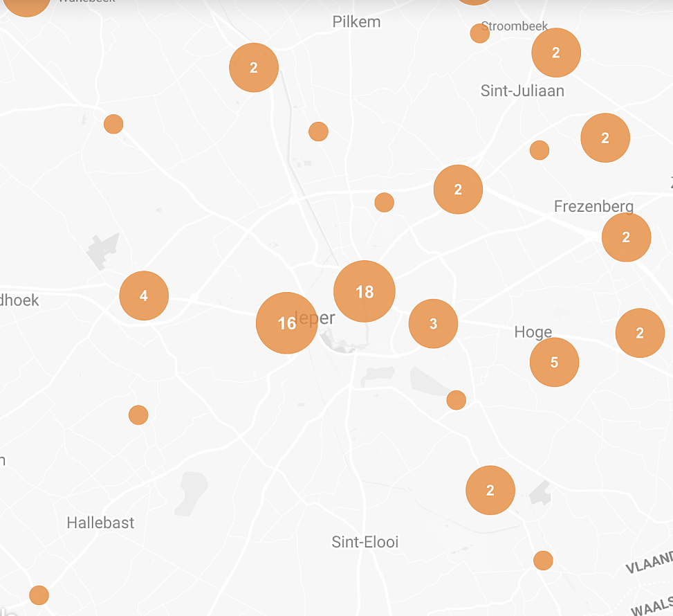Click the 2 cluster just below Frezenberg label
This screenshot has width=673, height=616.
click(x=626, y=237)
